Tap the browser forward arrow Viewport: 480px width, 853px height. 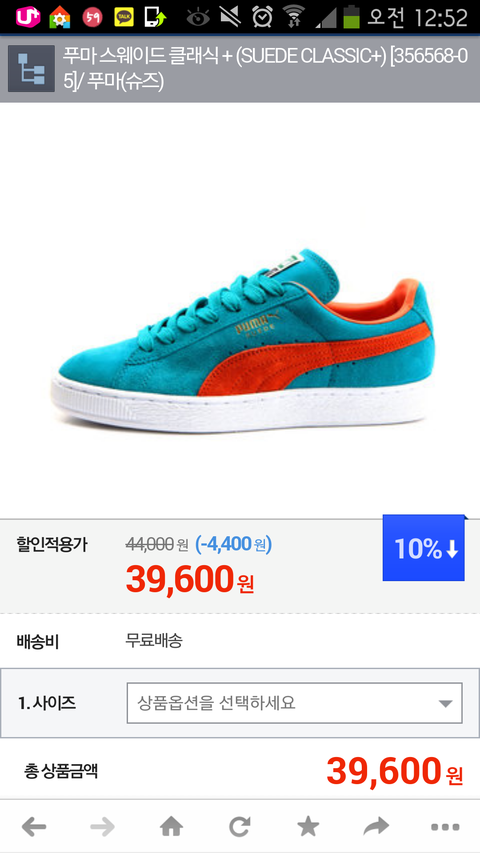pos(102,827)
